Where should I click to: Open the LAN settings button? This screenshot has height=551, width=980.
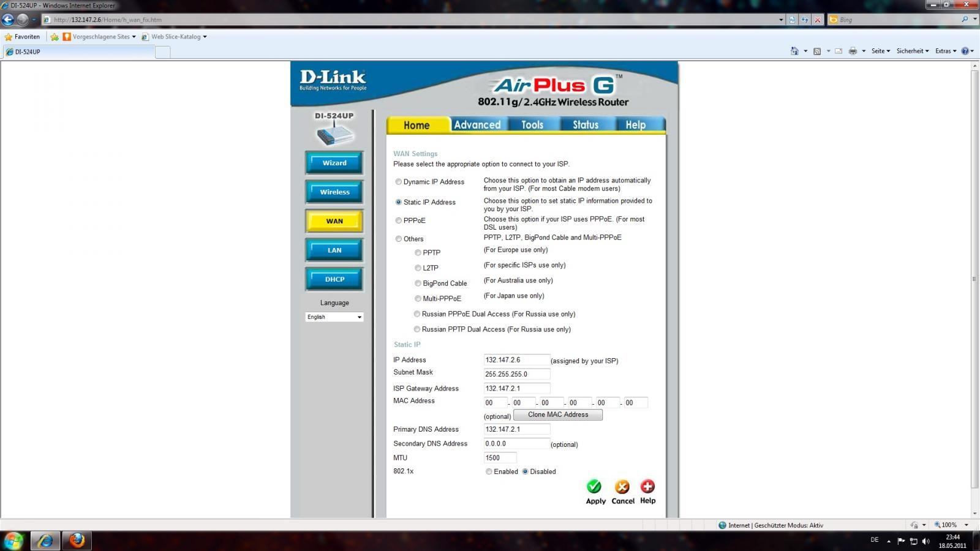(x=334, y=250)
